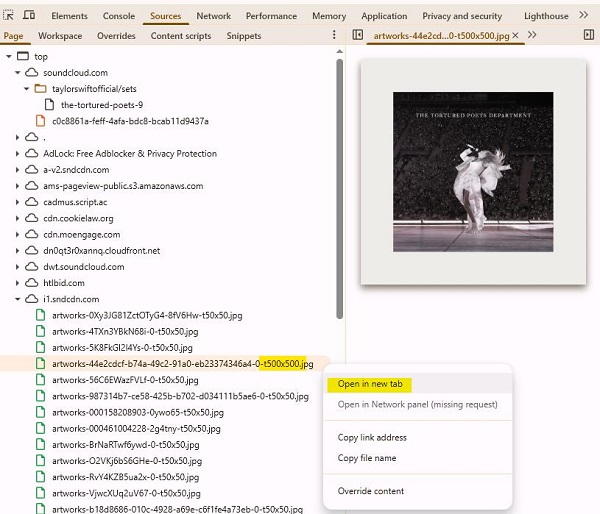Open more DevTools tabs chevron beside Lighthouse
The width and height of the screenshot is (600, 514).
point(584,15)
